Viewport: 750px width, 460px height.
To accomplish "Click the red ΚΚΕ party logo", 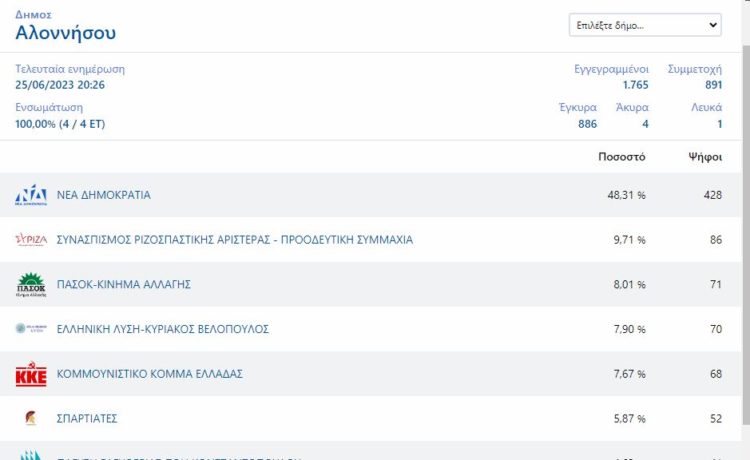I will pyautogui.click(x=31, y=374).
